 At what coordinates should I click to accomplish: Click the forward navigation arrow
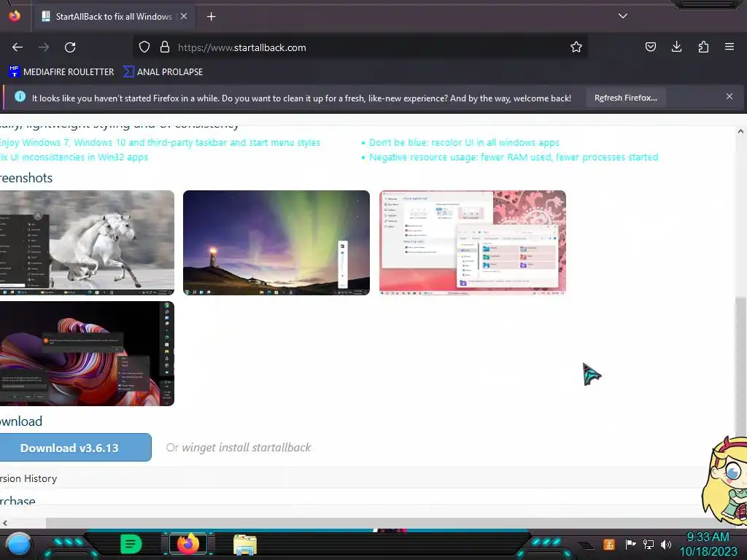(x=44, y=47)
